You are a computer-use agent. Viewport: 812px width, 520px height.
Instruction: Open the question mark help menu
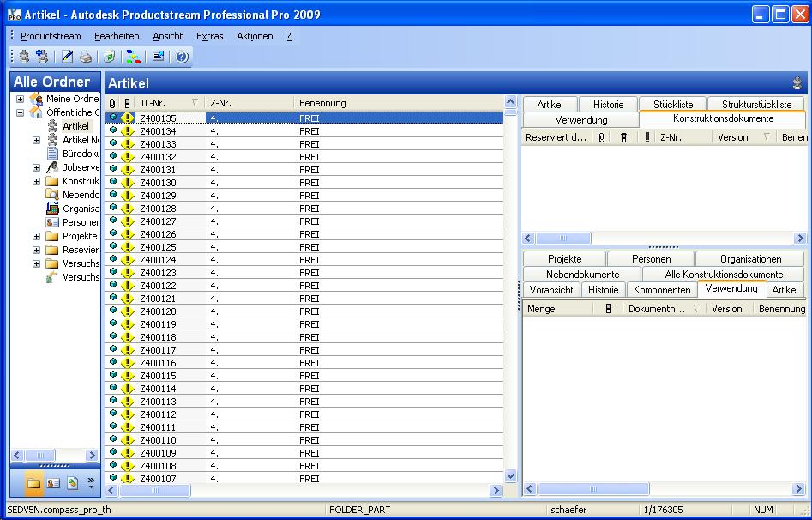pyautogui.click(x=289, y=36)
